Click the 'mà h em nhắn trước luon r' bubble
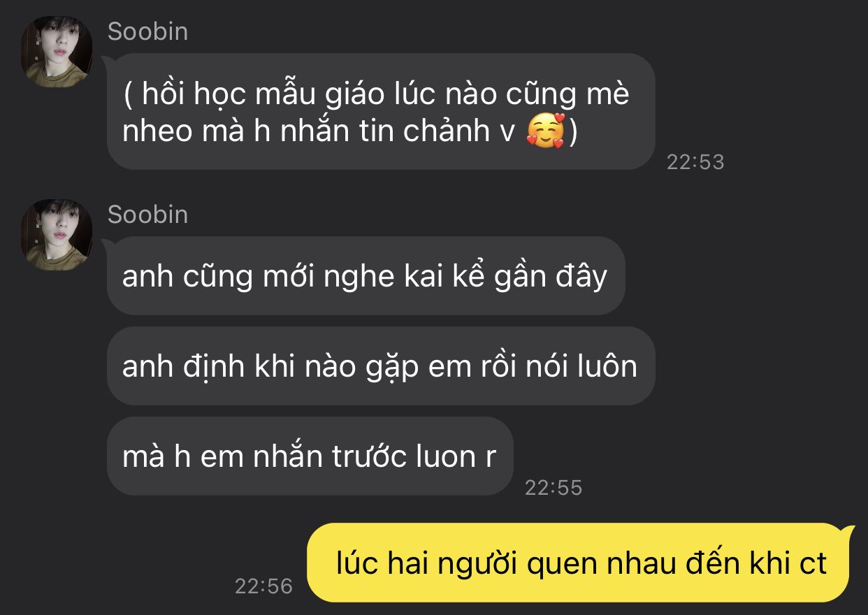 (x=310, y=456)
